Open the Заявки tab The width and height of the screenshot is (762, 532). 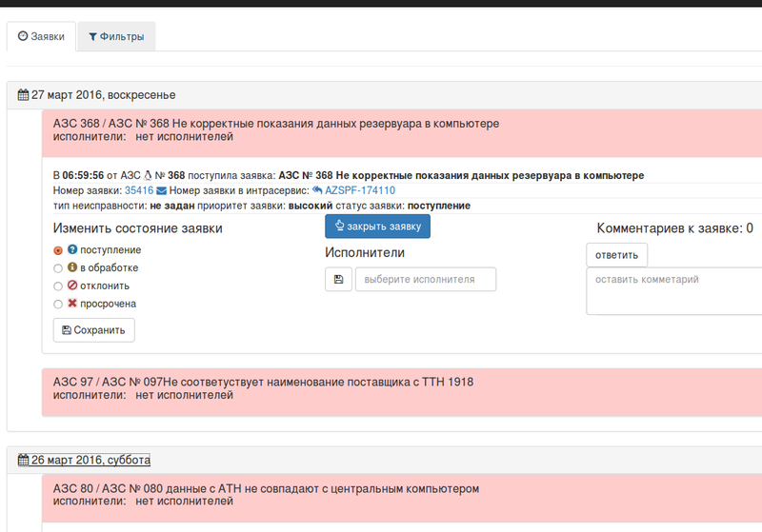coord(41,37)
